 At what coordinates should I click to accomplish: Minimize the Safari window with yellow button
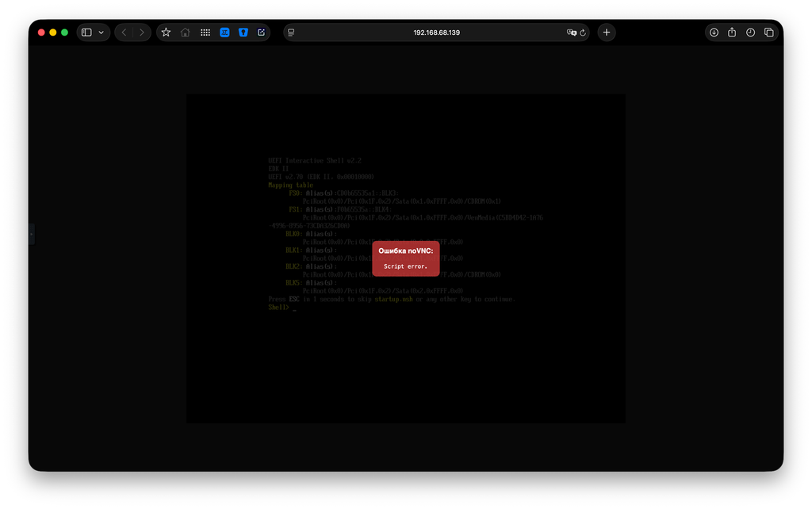point(53,32)
